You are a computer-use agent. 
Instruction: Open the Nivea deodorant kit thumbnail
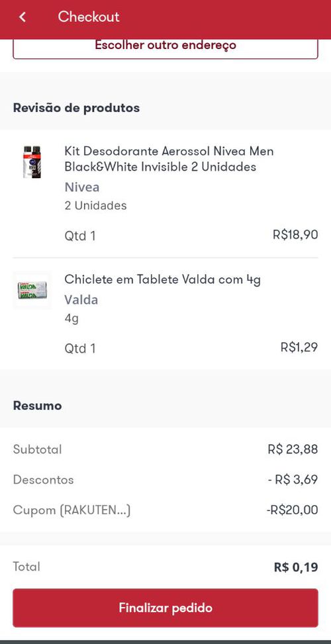click(x=32, y=161)
